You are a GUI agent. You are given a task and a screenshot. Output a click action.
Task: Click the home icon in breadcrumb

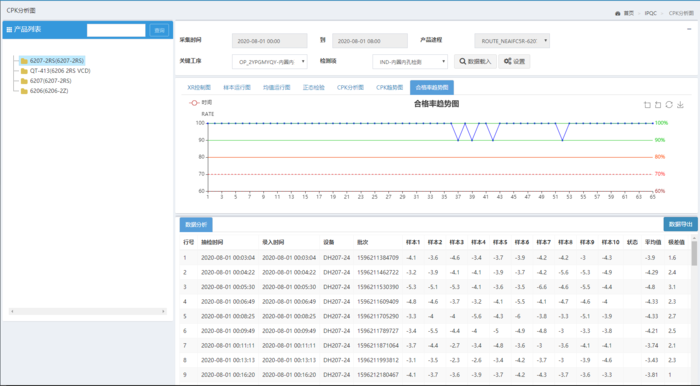pos(617,13)
